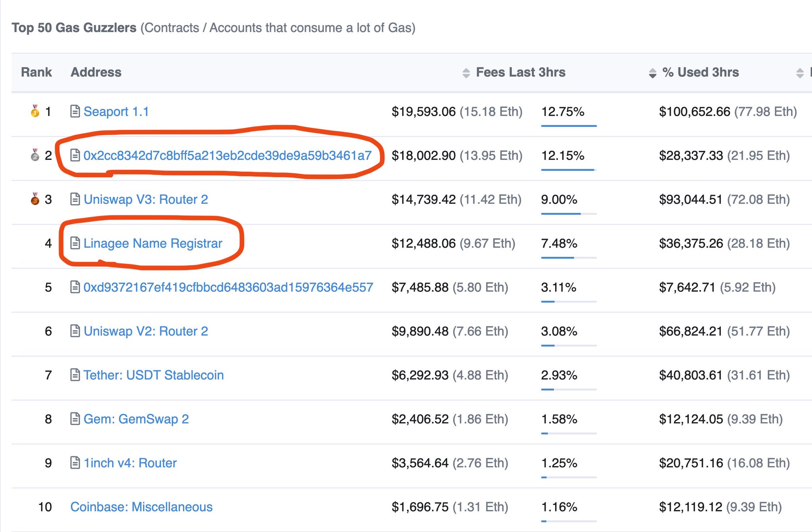Click the gold medal icon at rank 1
Image resolution: width=812 pixels, height=532 pixels.
35,111
